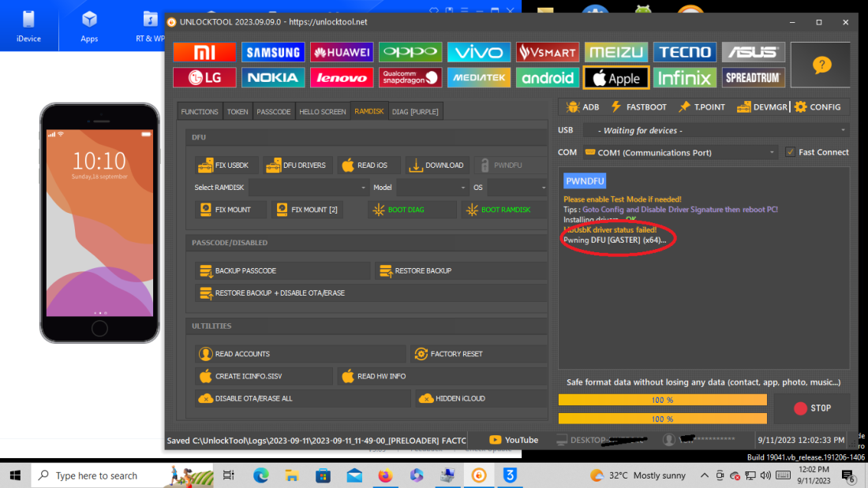Click the BACKUP PASSCODE button
This screenshot has height=488, width=868.
[x=282, y=270]
